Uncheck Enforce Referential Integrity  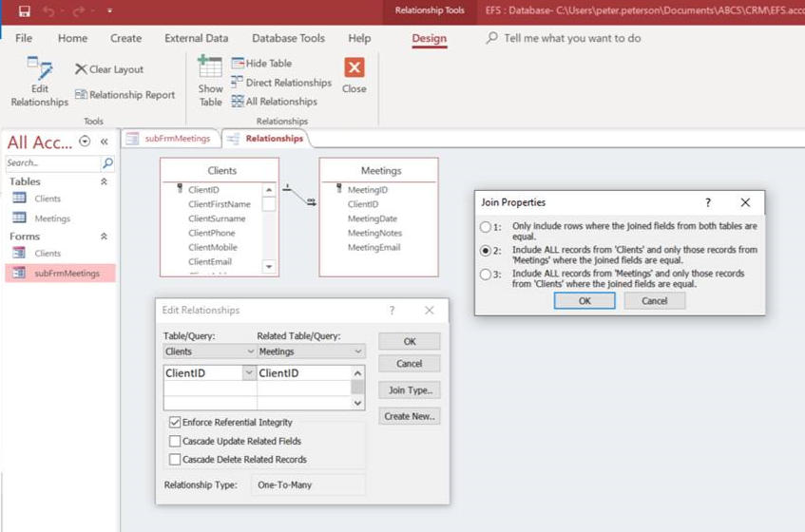click(x=175, y=422)
